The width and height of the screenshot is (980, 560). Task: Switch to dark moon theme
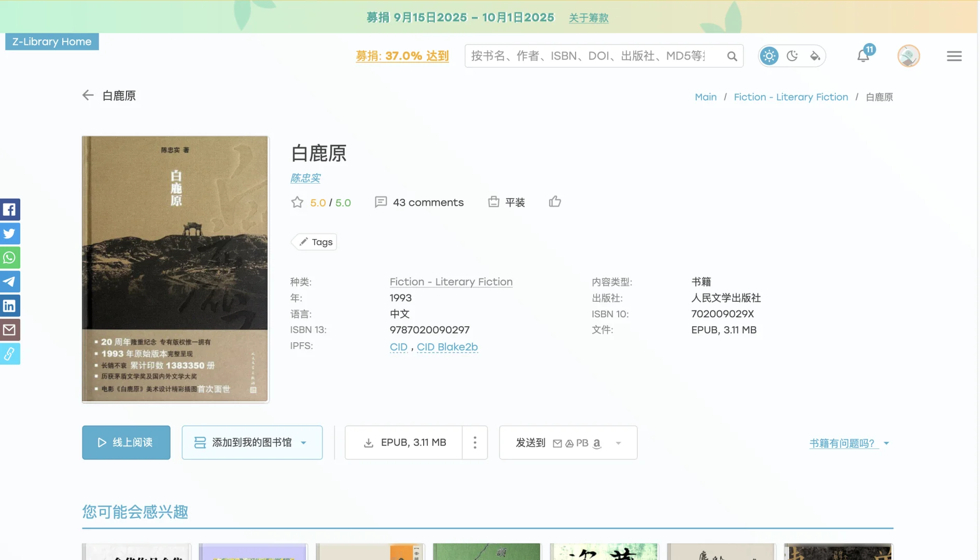(792, 56)
